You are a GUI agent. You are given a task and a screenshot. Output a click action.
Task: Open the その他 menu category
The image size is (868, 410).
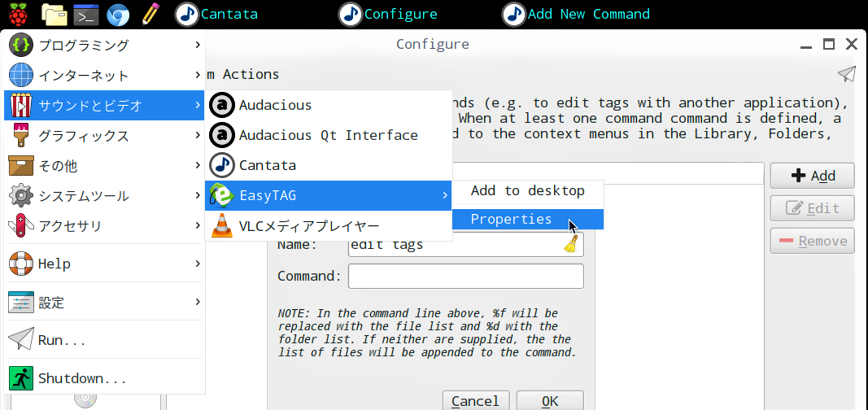click(x=104, y=165)
